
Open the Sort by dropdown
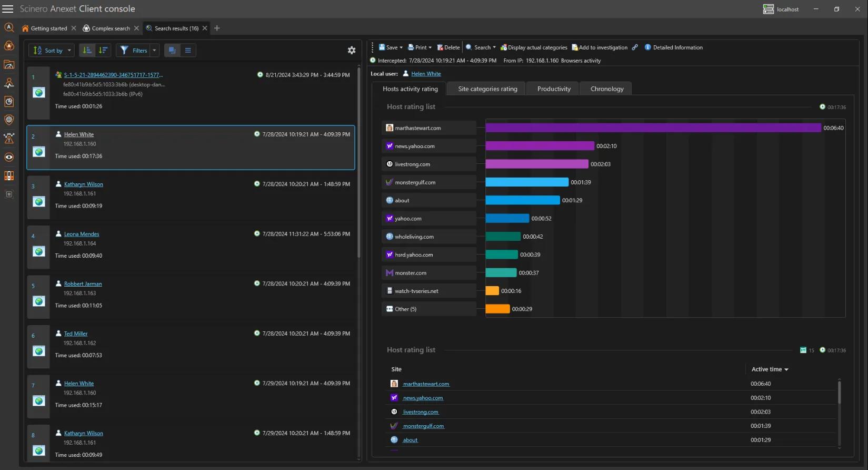[51, 50]
